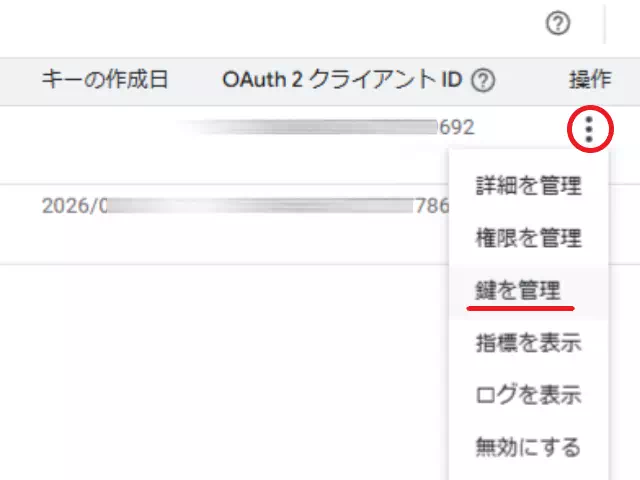Click the blurred part of the 692 client ID
This screenshot has width=640, height=480.
point(310,127)
